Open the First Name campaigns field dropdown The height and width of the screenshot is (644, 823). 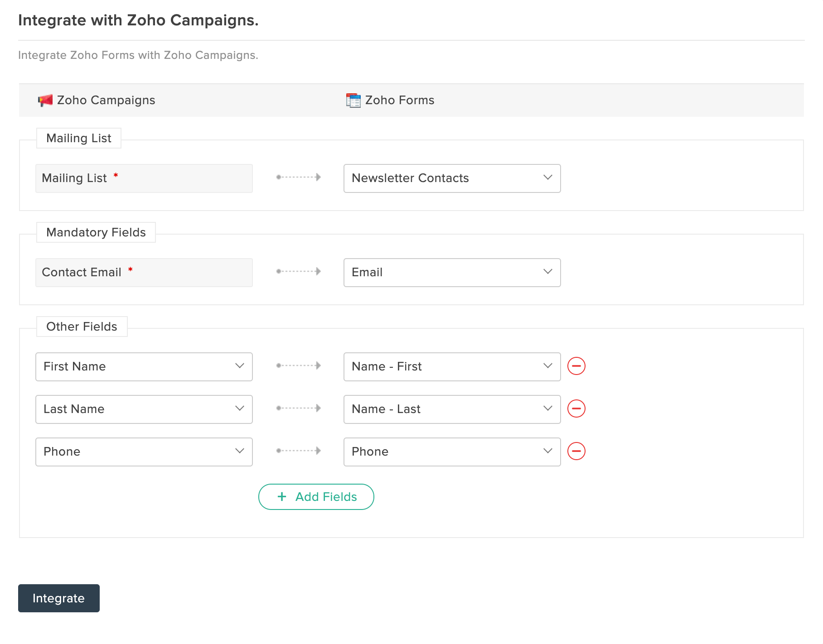click(144, 367)
